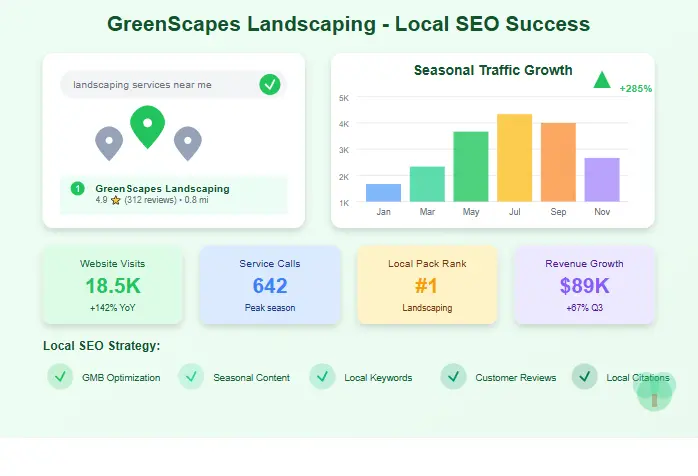Click the right gray map pin
Image resolution: width=698 pixels, height=476 pixels.
tap(187, 142)
